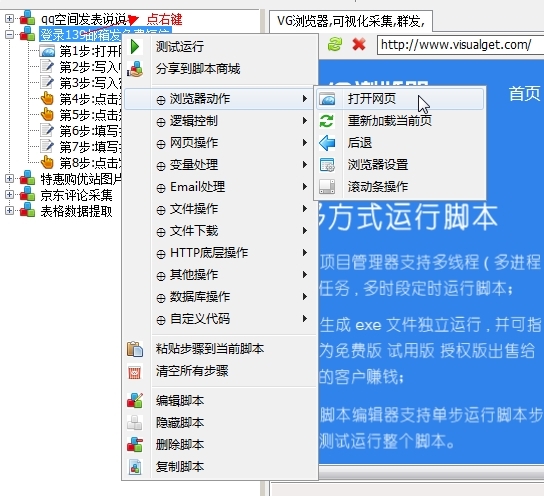
Task: Select 重新加载当前页 menu entry
Action: [x=400, y=121]
